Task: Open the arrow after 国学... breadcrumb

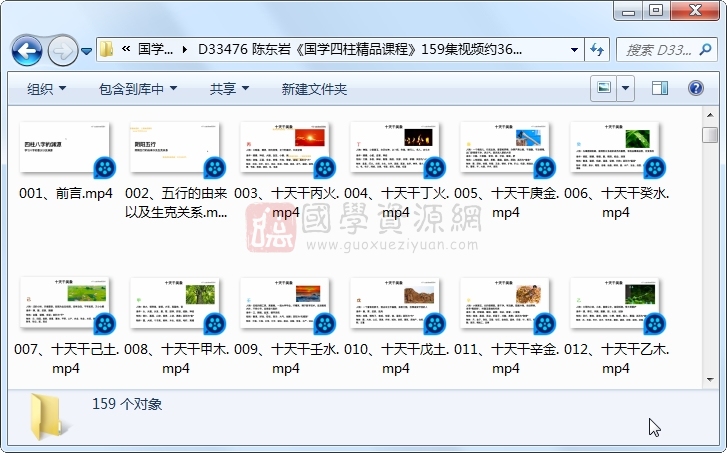Action: pos(185,49)
